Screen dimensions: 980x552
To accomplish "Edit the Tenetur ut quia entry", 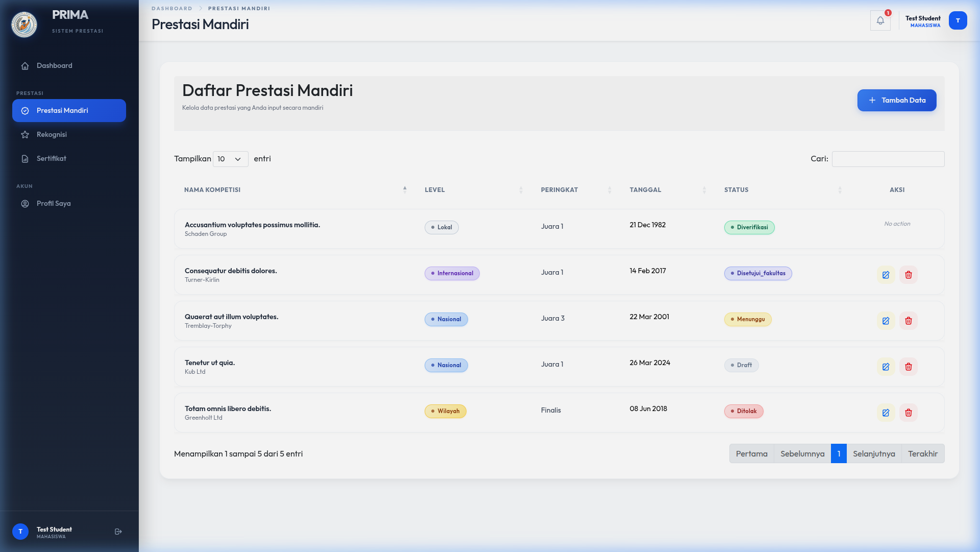I will click(886, 367).
